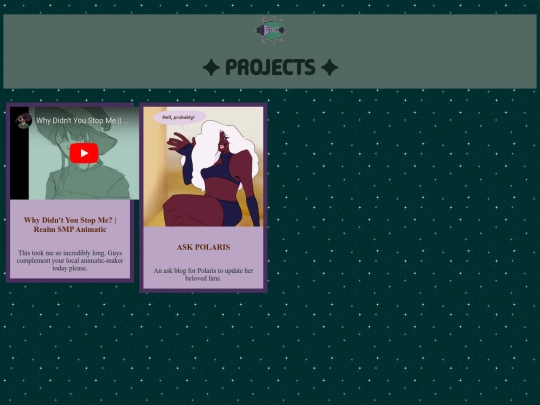Click the Polaris comic illustration thumbnail
The image size is (540, 405).
(x=203, y=167)
